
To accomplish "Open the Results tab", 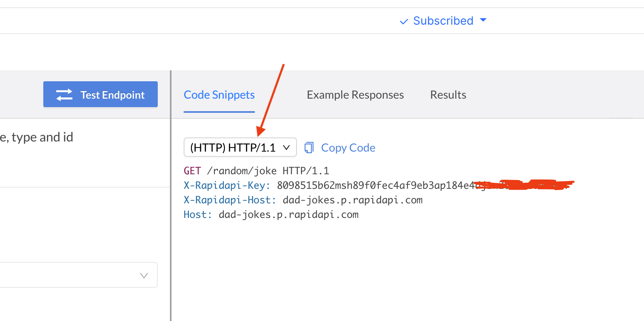I will tap(448, 95).
